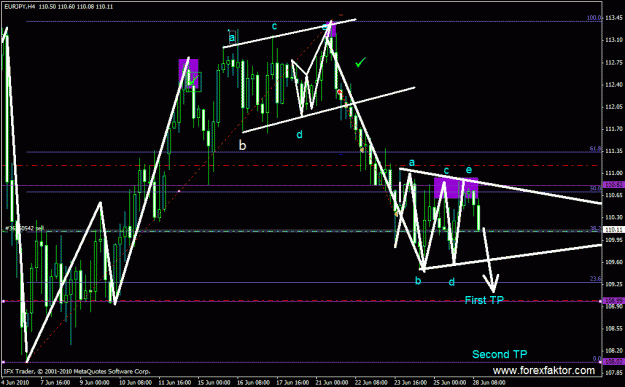Select the 'Second TP' text label
Screen dimensions: 625x387
tap(499, 354)
